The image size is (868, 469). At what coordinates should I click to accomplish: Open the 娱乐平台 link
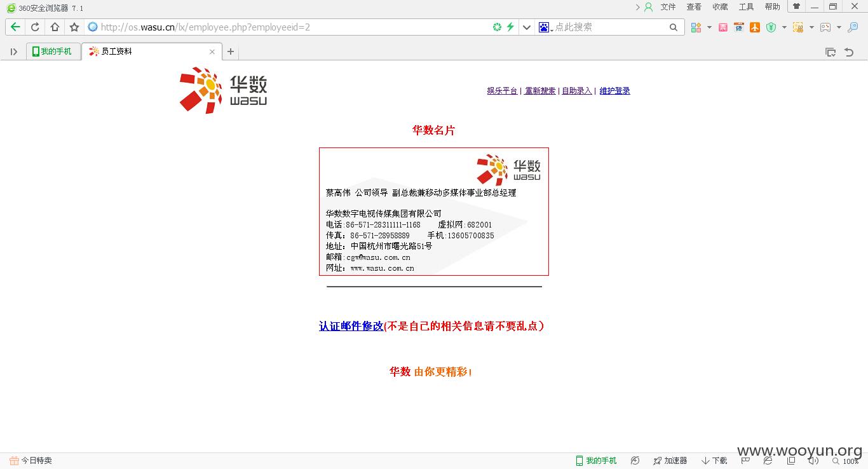[x=502, y=91]
